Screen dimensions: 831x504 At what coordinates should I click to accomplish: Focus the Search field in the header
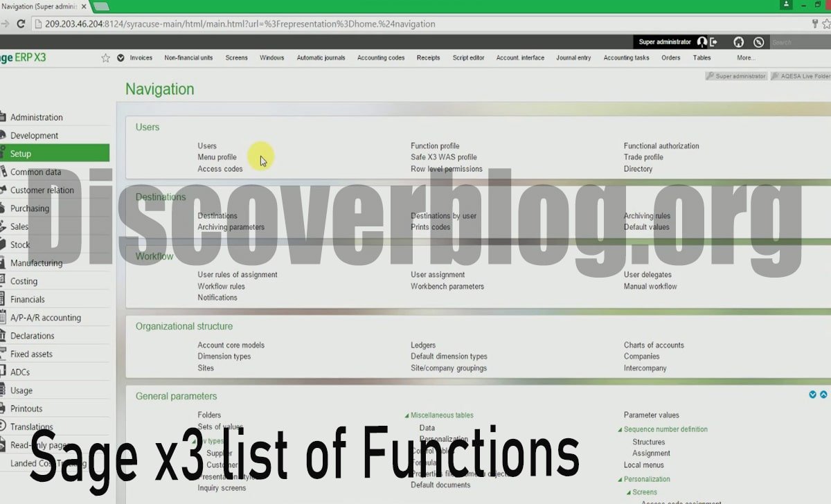coord(799,42)
